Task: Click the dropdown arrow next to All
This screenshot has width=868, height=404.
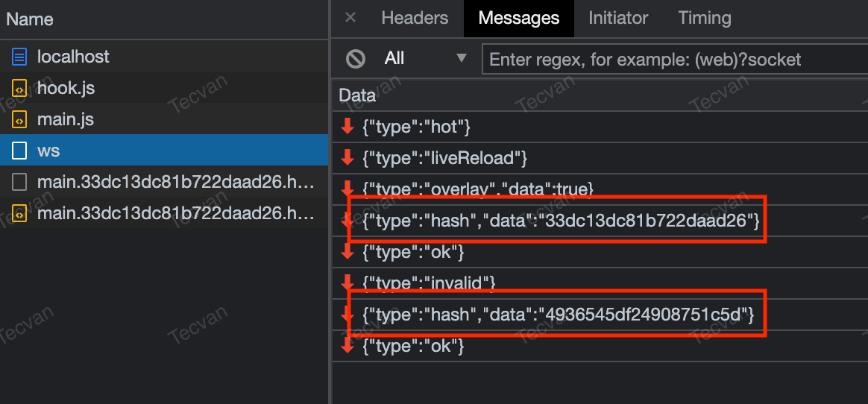Action: click(461, 58)
